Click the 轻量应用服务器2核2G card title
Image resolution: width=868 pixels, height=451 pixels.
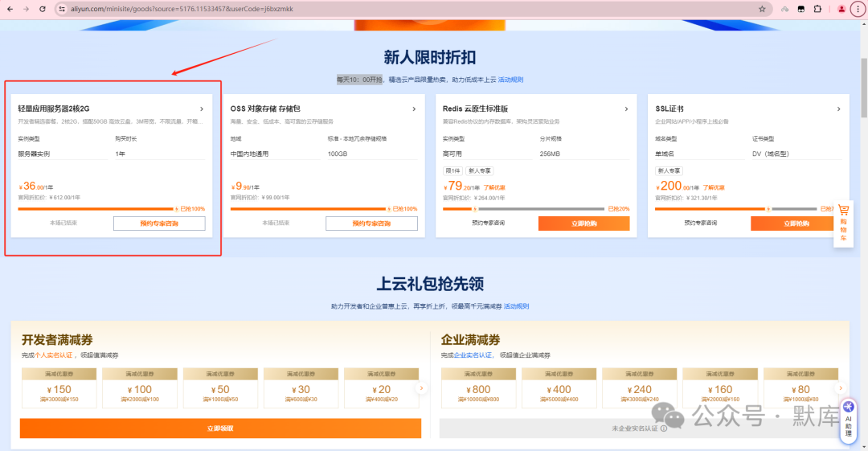click(54, 109)
